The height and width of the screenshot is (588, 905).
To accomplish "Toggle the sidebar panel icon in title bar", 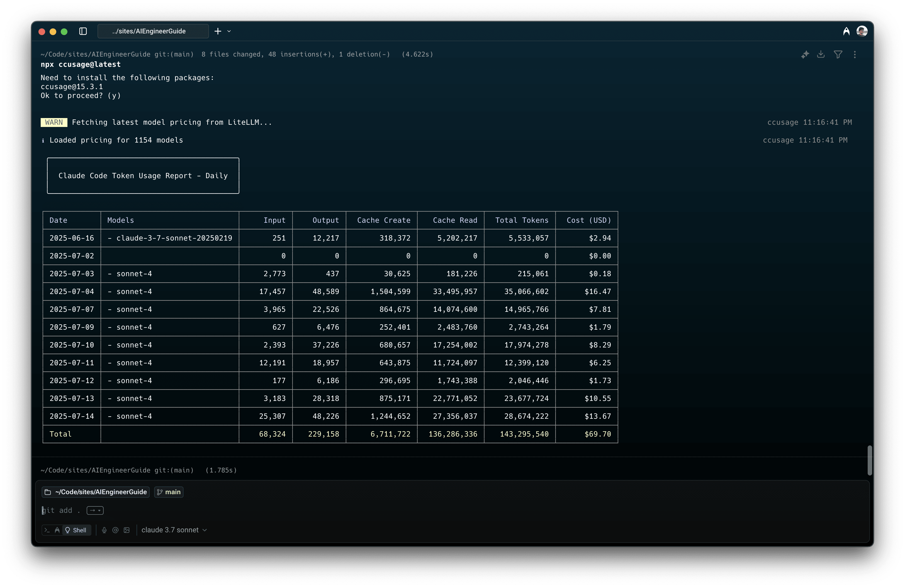I will click(x=83, y=31).
